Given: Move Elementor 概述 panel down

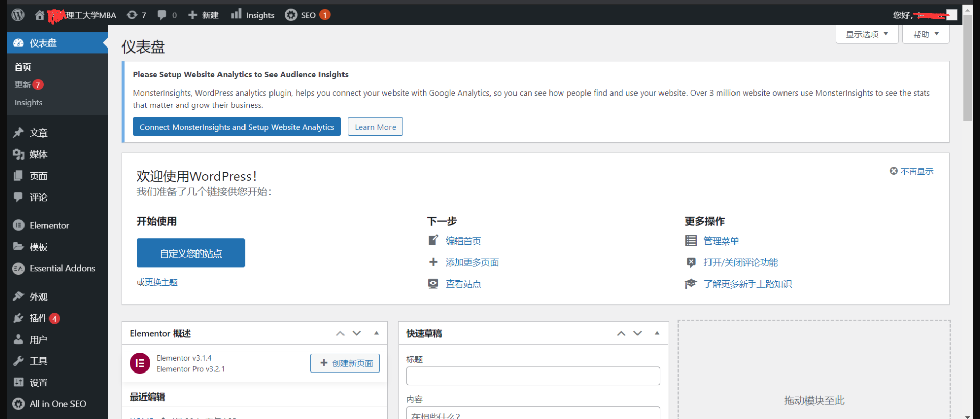Looking at the screenshot, I should pyautogui.click(x=357, y=333).
